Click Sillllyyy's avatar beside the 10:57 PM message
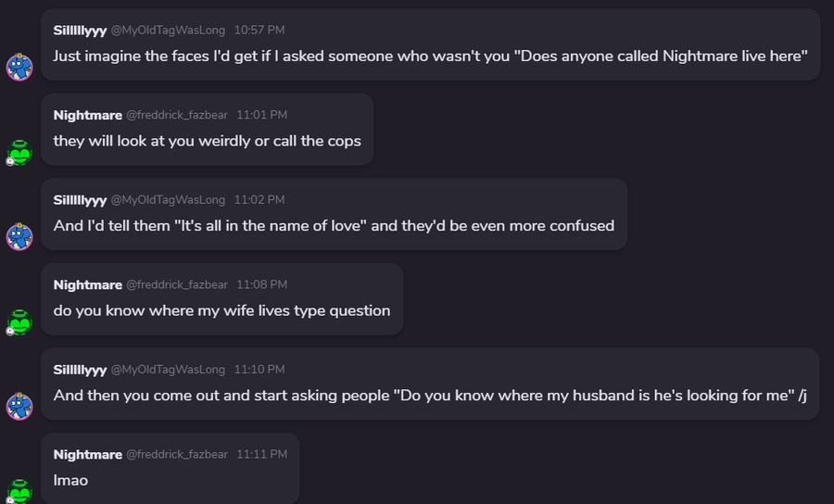Image resolution: width=834 pixels, height=504 pixels. [19, 67]
